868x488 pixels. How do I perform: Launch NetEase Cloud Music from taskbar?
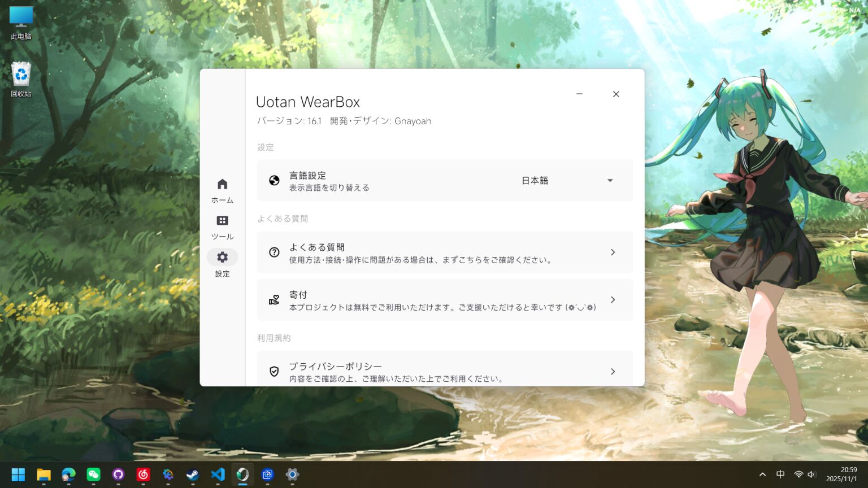pyautogui.click(x=144, y=475)
